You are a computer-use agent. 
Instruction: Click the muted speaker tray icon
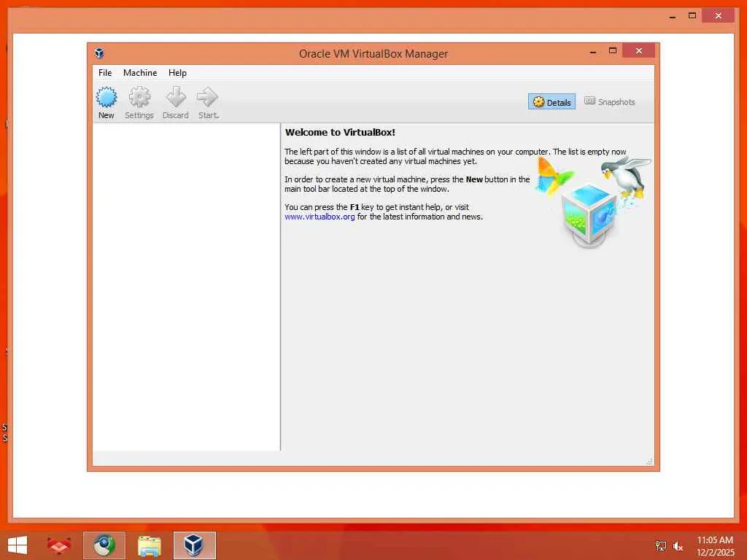tap(678, 546)
